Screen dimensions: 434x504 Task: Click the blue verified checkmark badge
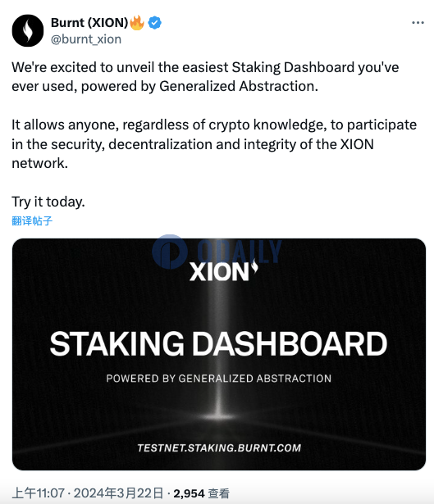click(x=155, y=23)
